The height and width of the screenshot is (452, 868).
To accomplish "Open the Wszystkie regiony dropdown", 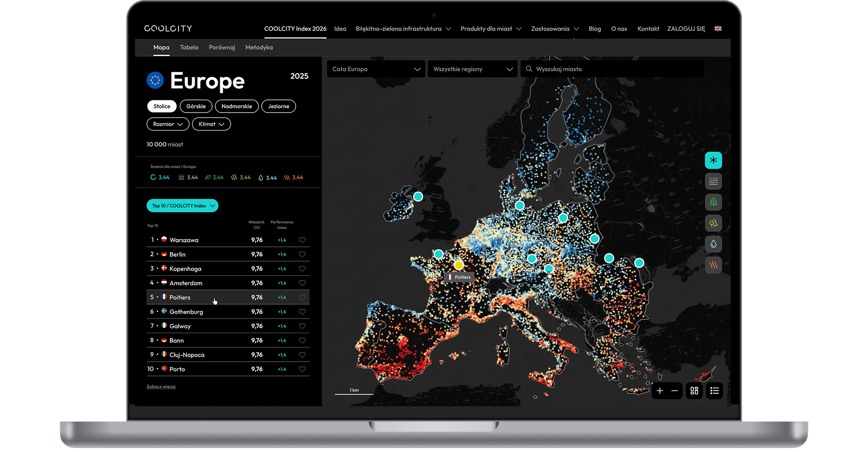I will click(x=472, y=69).
